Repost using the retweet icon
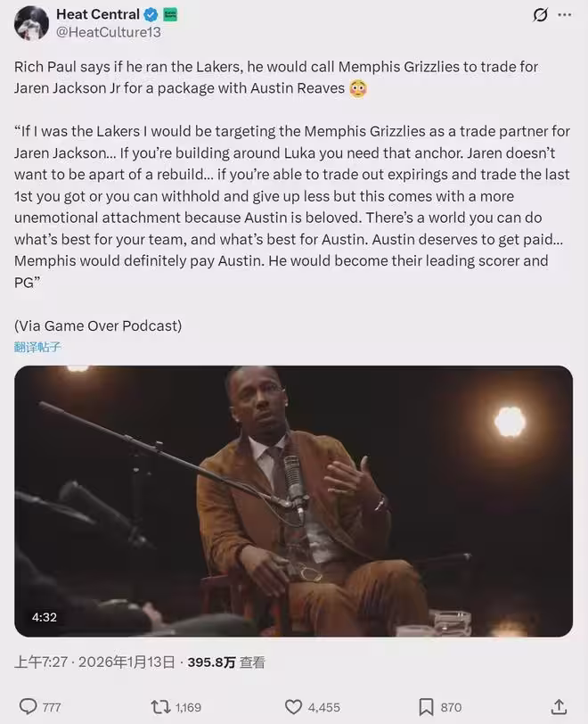The image size is (588, 724). [161, 706]
